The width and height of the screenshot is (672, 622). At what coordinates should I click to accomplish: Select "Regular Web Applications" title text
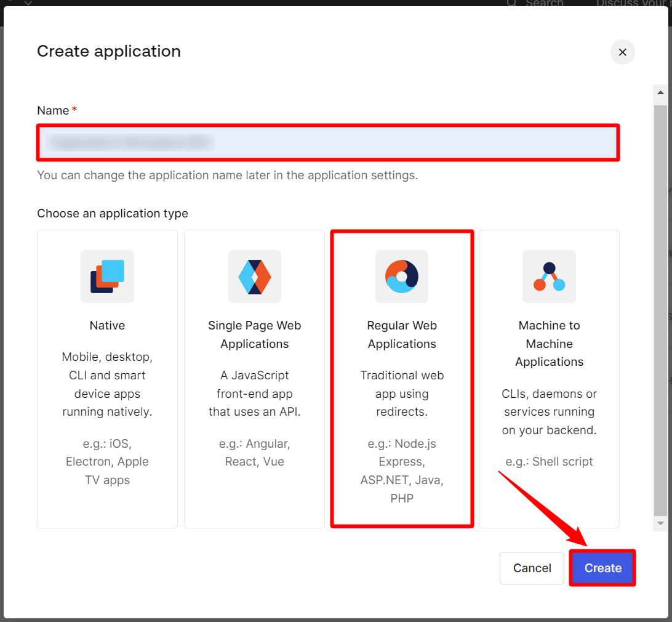point(402,334)
